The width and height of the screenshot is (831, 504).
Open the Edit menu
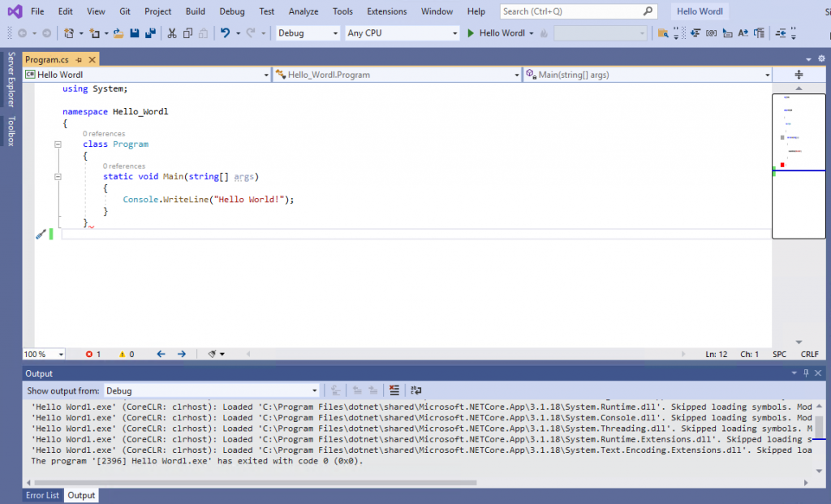pos(65,11)
